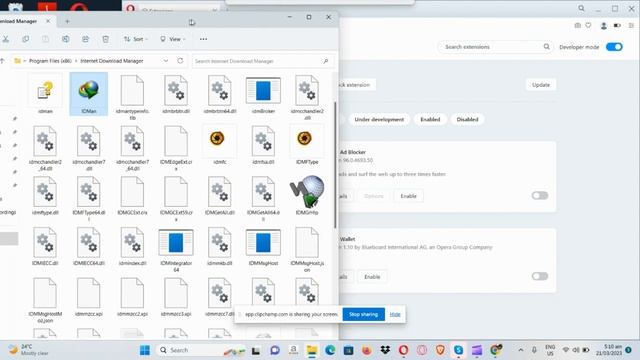This screenshot has height=360, width=640.
Task: Select the idmfsa.dll file icon
Action: point(263,141)
